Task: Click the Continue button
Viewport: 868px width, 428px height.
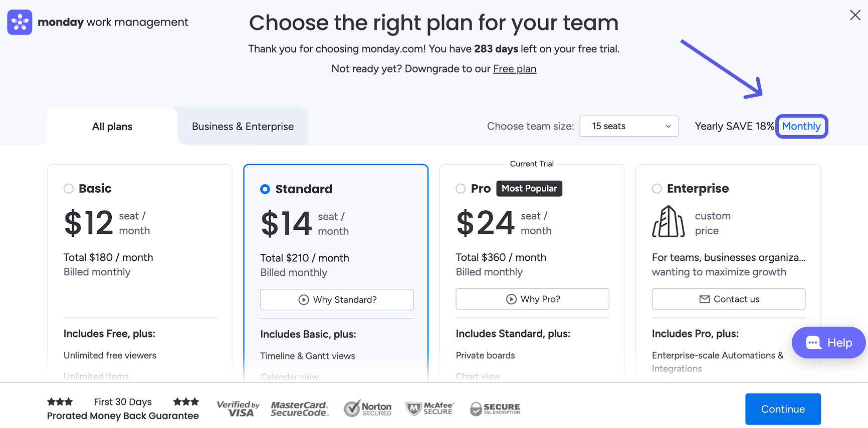Action: click(x=783, y=409)
